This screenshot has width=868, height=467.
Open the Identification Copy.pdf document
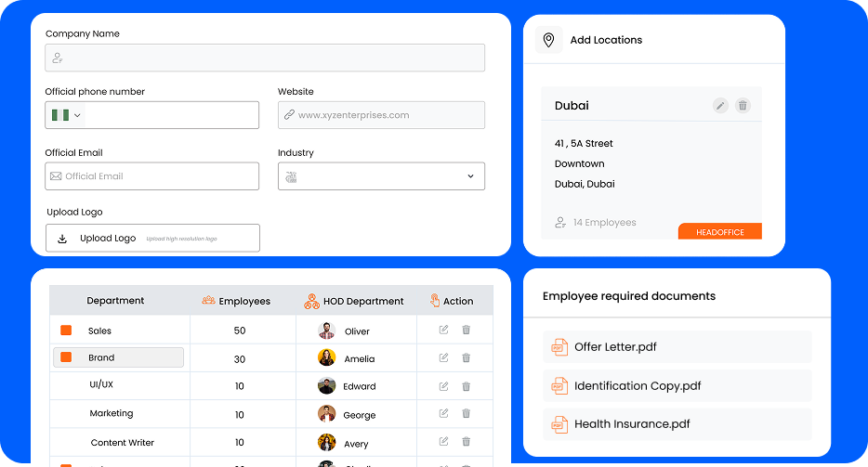[x=638, y=386]
